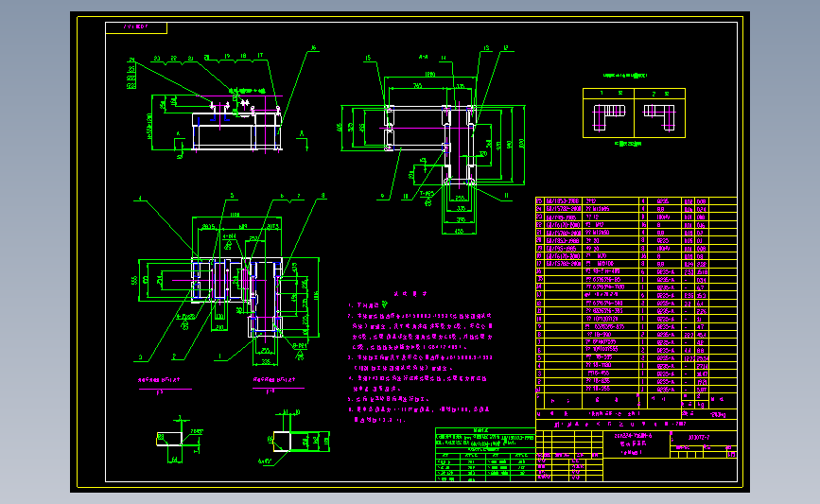Click balloon 5 above the plan view
This screenshot has width=820, height=504.
[x=232, y=196]
